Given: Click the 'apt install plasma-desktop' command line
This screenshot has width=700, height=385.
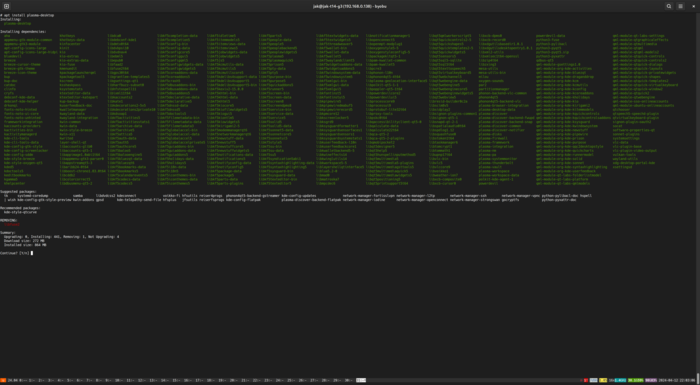Looking at the screenshot, I should (27, 15).
